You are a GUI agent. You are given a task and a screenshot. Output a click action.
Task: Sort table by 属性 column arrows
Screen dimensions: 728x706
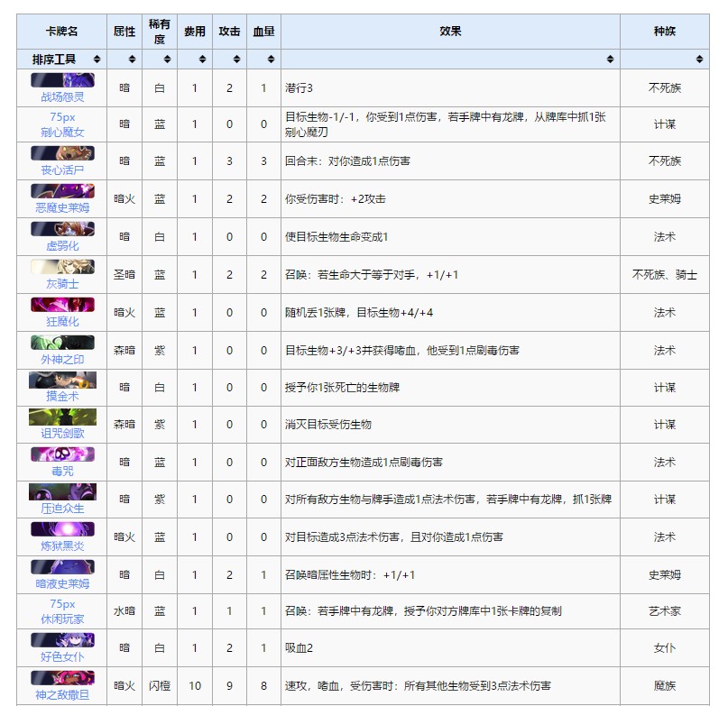pyautogui.click(x=132, y=60)
